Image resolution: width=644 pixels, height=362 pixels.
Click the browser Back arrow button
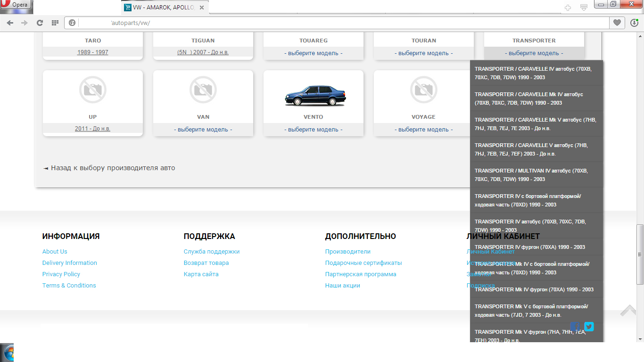coord(10,23)
